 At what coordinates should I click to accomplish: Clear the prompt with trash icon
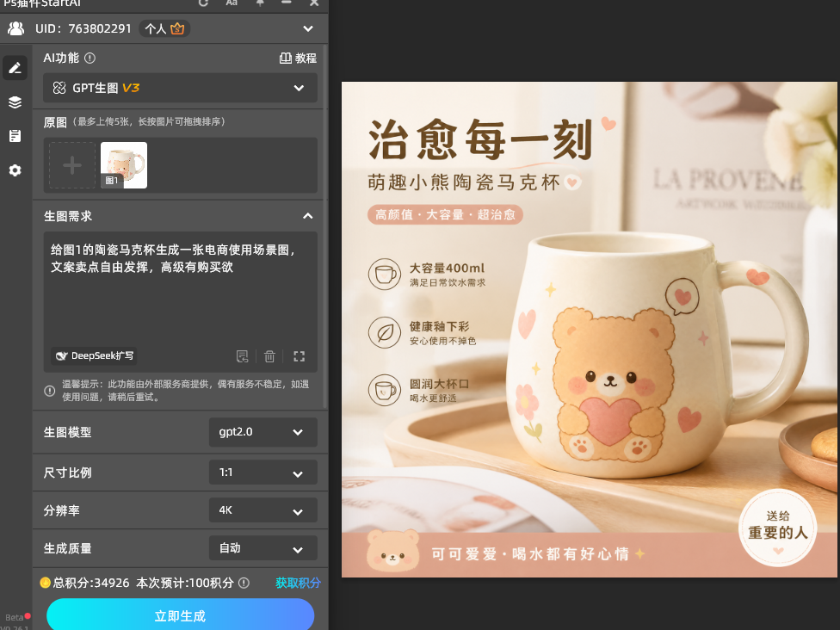point(269,356)
